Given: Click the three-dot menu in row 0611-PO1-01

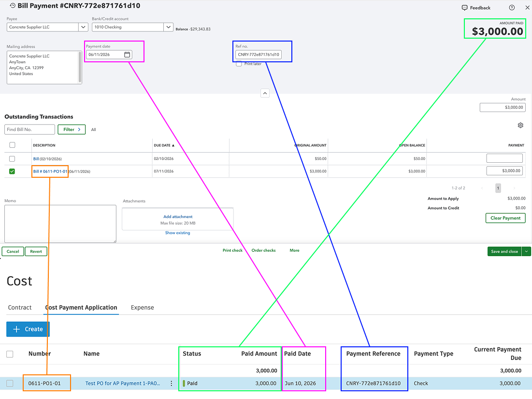Looking at the screenshot, I should (x=172, y=384).
